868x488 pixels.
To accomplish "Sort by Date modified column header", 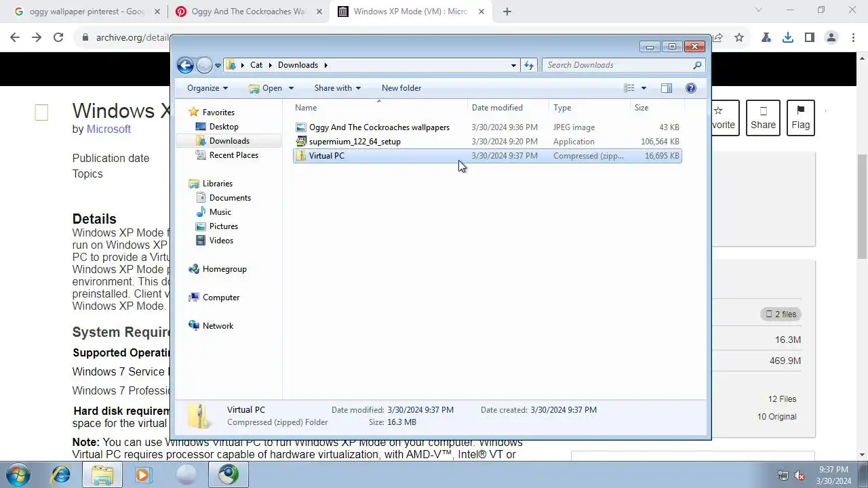I will point(508,108).
